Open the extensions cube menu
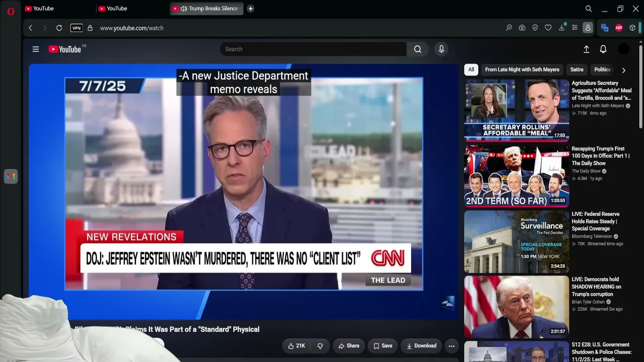The height and width of the screenshot is (362, 644). coord(632,28)
